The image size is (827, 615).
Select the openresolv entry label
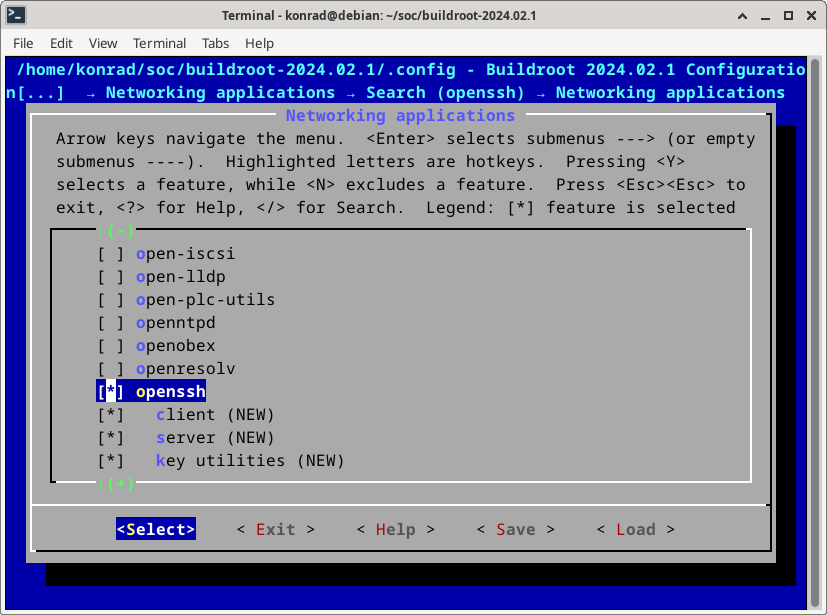pyautogui.click(x=186, y=369)
